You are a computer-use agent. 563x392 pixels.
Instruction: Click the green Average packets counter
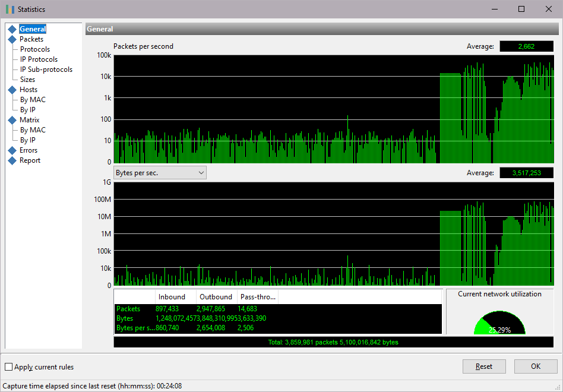coord(526,46)
